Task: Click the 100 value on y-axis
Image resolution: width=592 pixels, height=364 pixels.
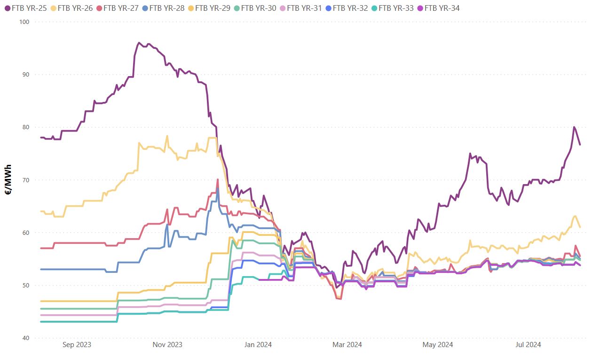Action: (24, 22)
